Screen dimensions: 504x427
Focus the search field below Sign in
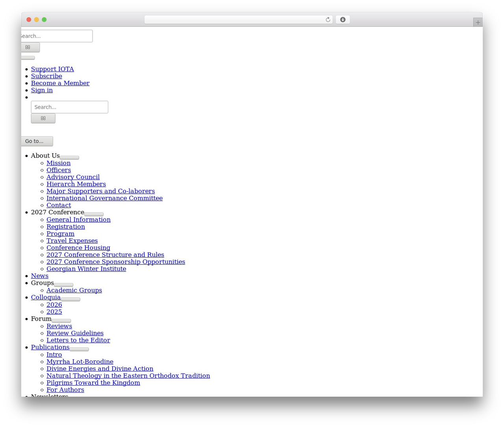pos(70,107)
